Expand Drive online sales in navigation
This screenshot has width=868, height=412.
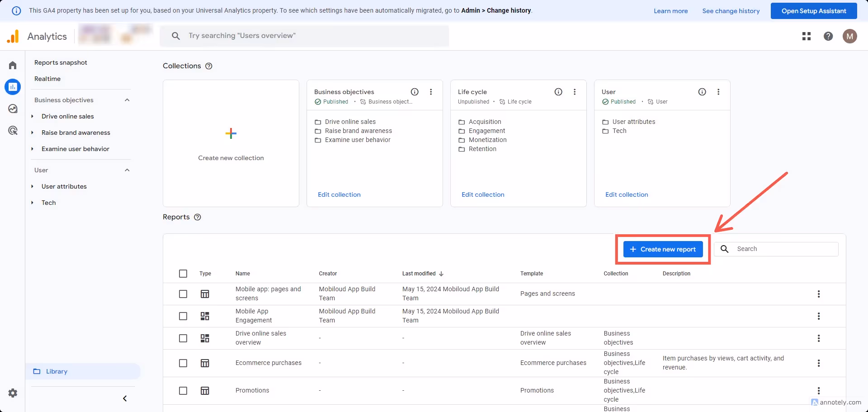click(x=33, y=116)
